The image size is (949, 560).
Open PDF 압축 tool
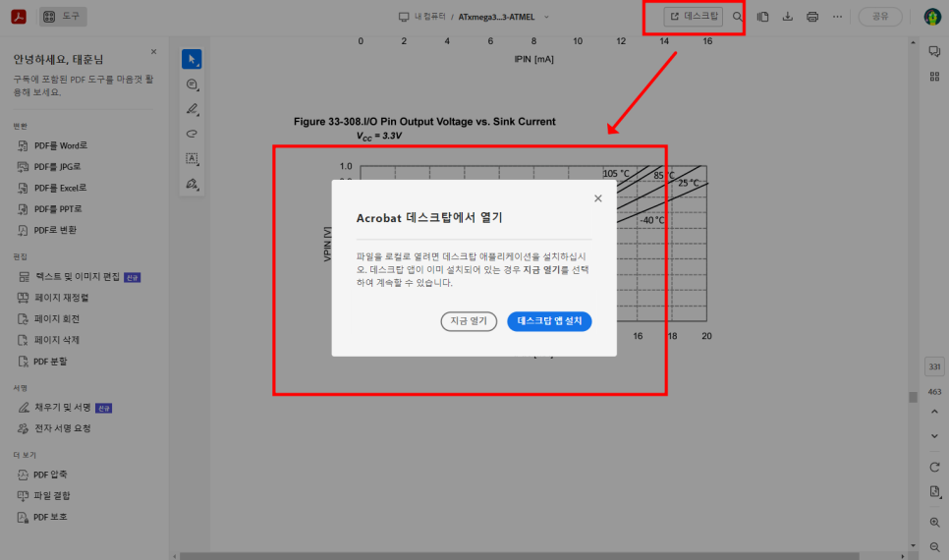(x=42, y=475)
